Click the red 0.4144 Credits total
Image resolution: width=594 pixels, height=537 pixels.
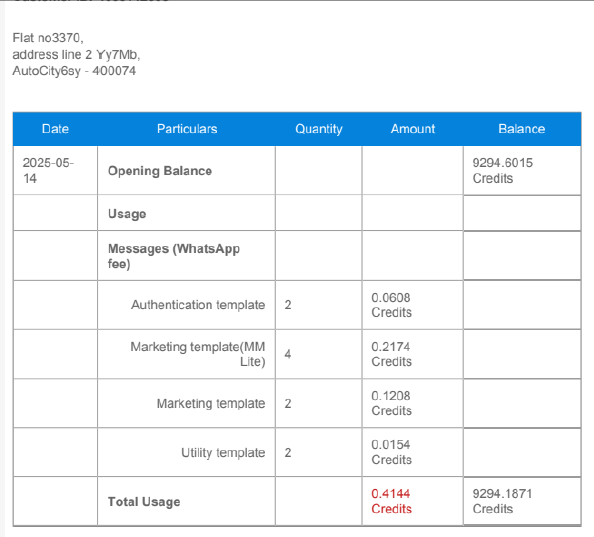(x=391, y=501)
